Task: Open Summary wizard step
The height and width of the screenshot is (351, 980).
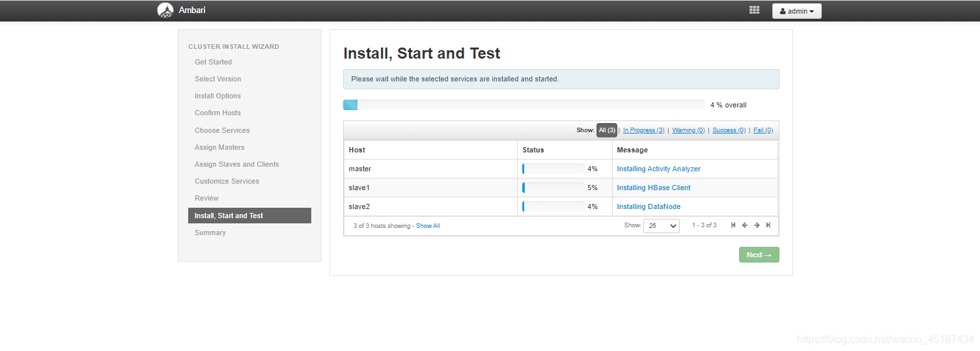Action: 210,232
